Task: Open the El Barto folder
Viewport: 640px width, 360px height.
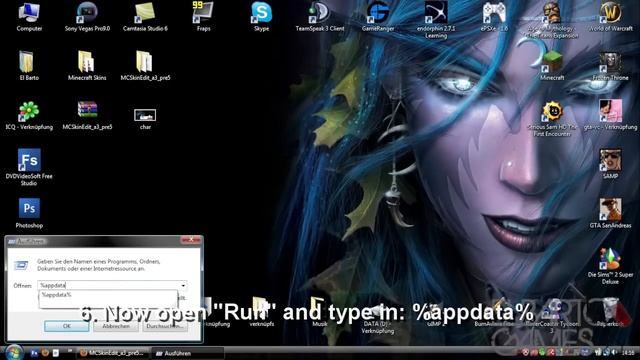Action: pos(29,65)
